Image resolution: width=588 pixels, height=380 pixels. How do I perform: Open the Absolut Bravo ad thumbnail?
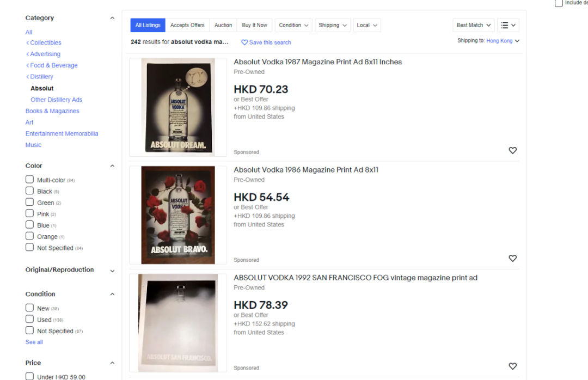[178, 215]
